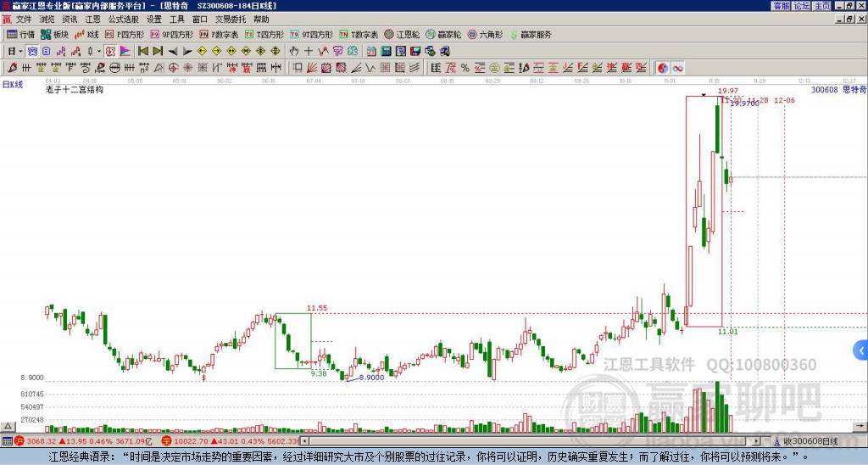The height and width of the screenshot is (465, 868).
Task: Select the crosshair cursor tool
Action: [309, 52]
